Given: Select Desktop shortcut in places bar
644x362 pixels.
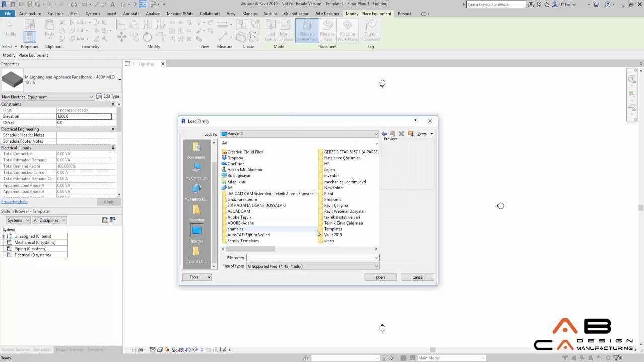Looking at the screenshot, I should pos(196,234).
